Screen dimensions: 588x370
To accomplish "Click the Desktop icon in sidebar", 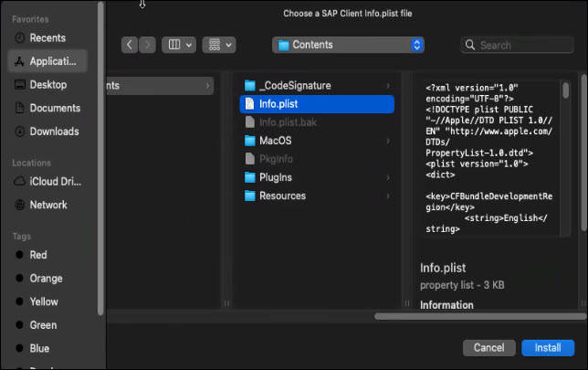I will tap(19, 85).
